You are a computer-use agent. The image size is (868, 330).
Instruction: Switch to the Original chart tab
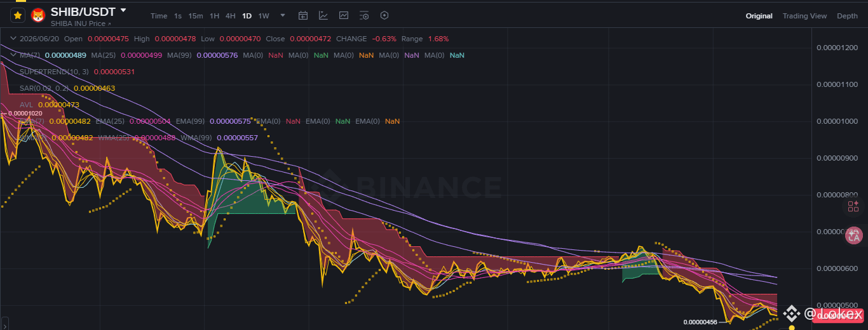[759, 16]
